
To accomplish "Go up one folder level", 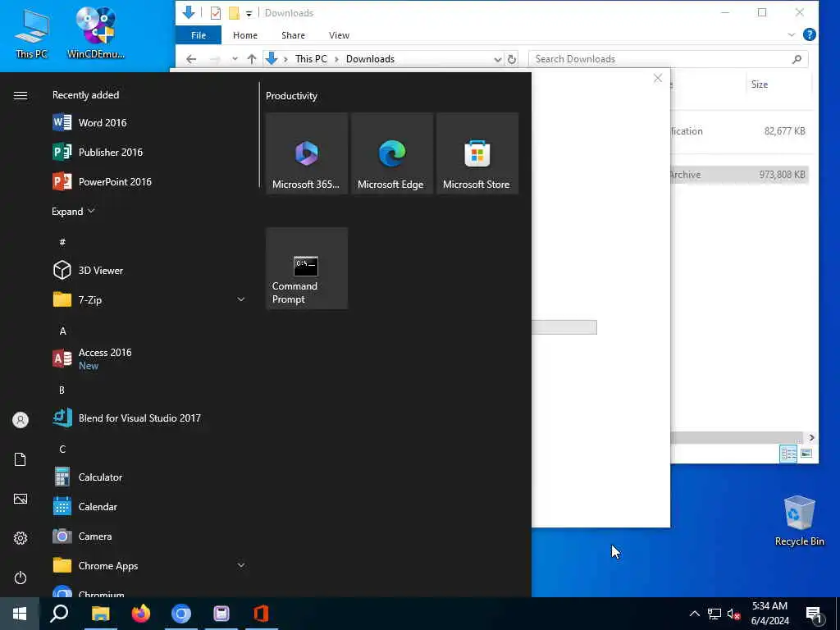I will (x=252, y=59).
